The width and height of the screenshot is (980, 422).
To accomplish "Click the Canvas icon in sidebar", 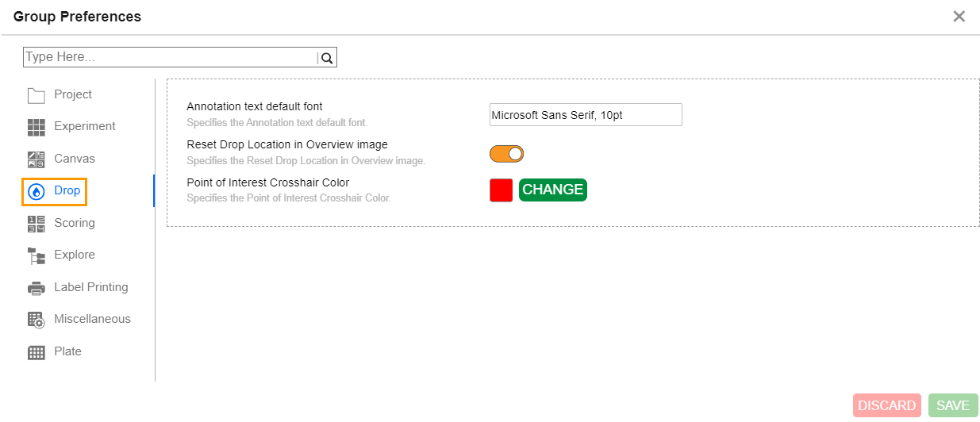I will tap(37, 159).
